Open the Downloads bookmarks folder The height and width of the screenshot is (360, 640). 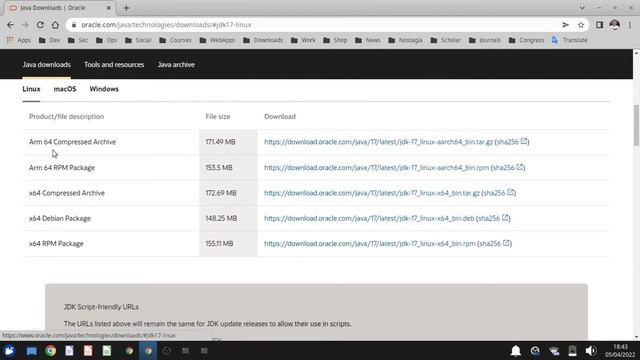[263, 40]
